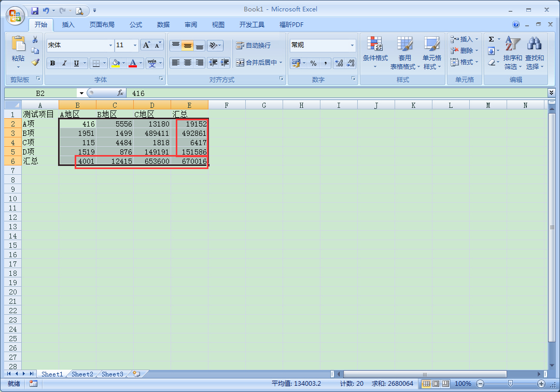Switch to the 公式 ribbon tab

point(136,25)
